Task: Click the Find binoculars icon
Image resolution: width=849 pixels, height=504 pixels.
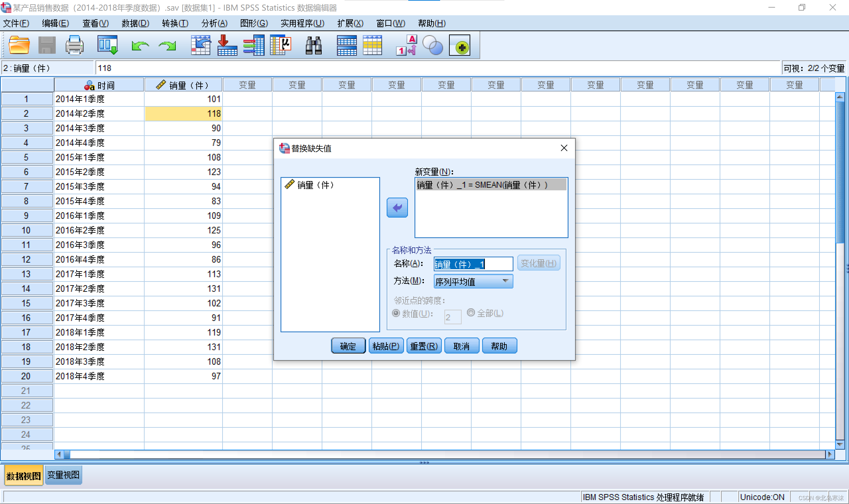Action: tap(313, 45)
